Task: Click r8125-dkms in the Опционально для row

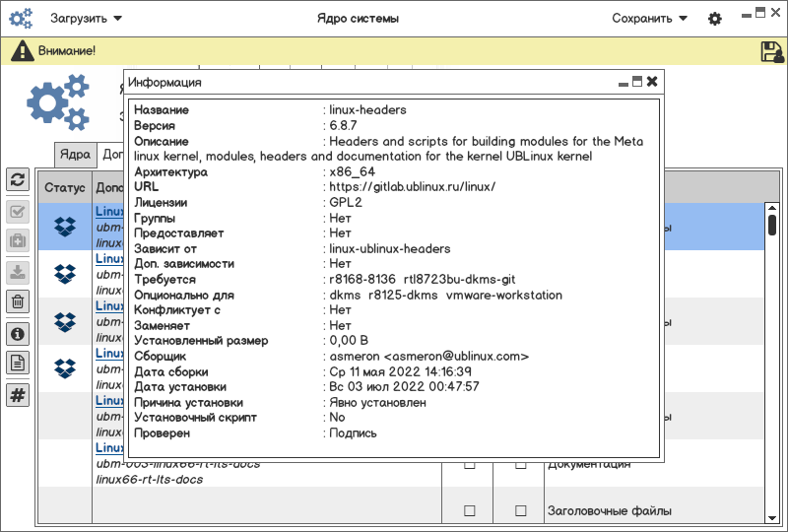Action: [403, 295]
